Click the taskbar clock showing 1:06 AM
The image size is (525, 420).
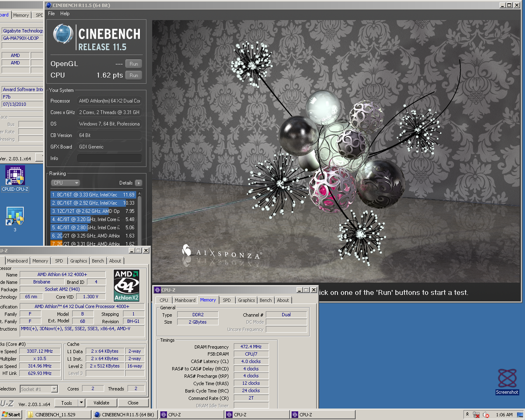[x=504, y=415]
